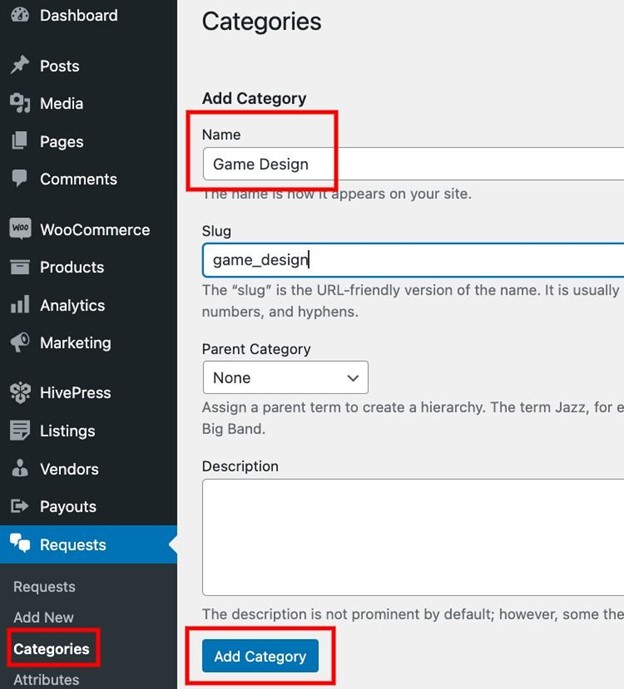Click the Name field containing Game Design
Screen dimensions: 624x689
point(414,164)
